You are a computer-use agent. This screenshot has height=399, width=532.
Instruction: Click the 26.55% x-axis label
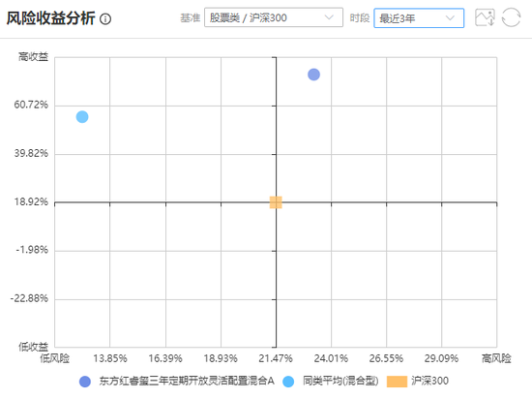[386, 358]
